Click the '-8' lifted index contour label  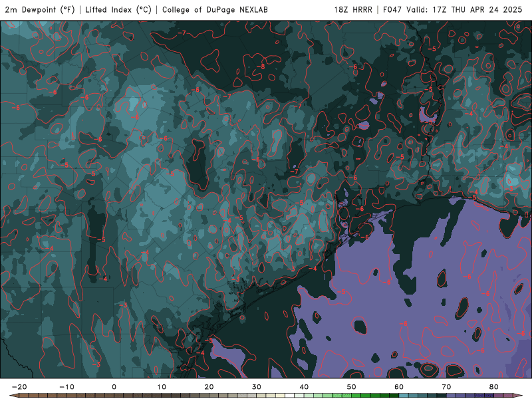pos(261,66)
